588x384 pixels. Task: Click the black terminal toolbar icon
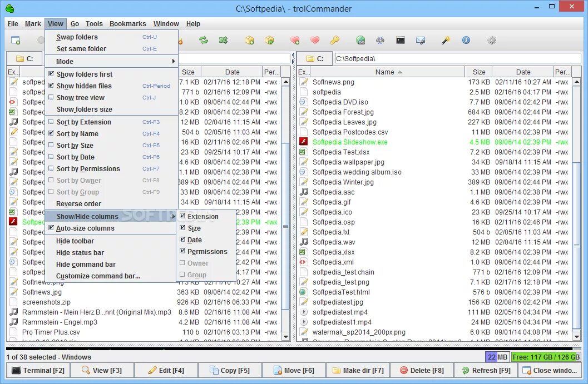point(401,40)
